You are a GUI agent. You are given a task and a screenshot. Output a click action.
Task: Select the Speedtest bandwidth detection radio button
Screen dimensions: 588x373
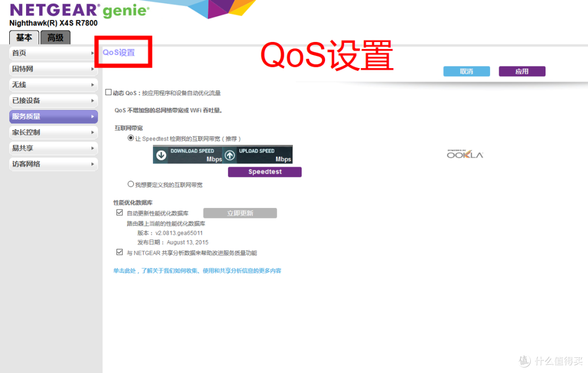point(131,138)
